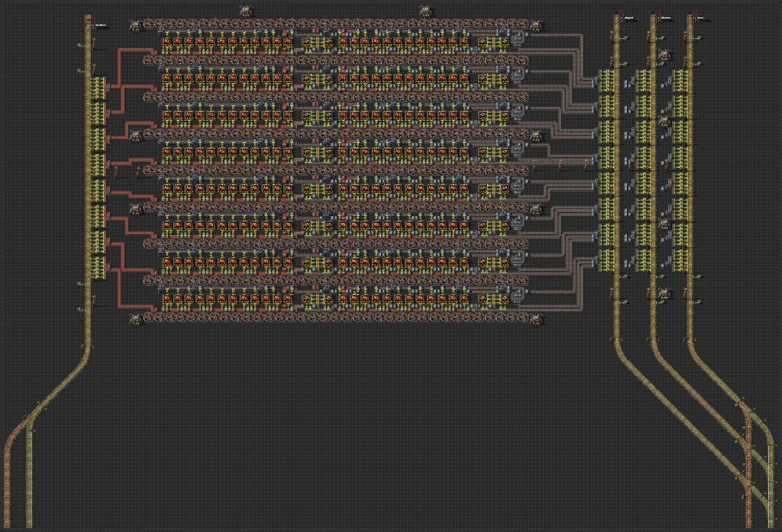Click the rail fork at the bottom left
Image resolution: width=782 pixels, height=532 pixels.
pyautogui.click(x=30, y=421)
